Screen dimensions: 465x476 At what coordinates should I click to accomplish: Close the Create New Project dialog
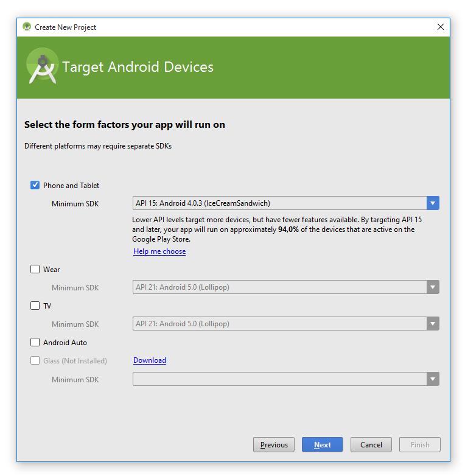point(441,27)
